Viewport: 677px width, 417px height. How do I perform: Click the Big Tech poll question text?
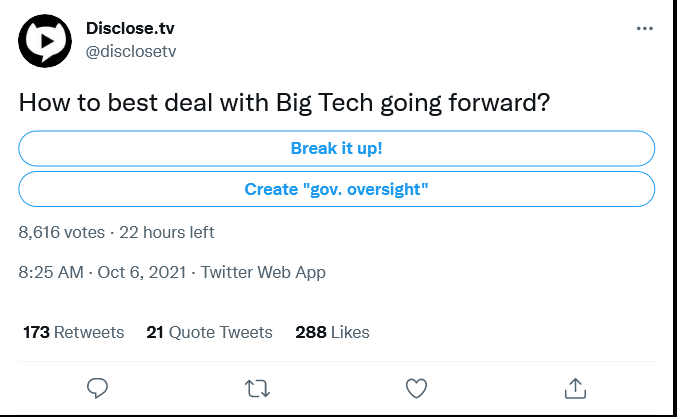(x=284, y=103)
